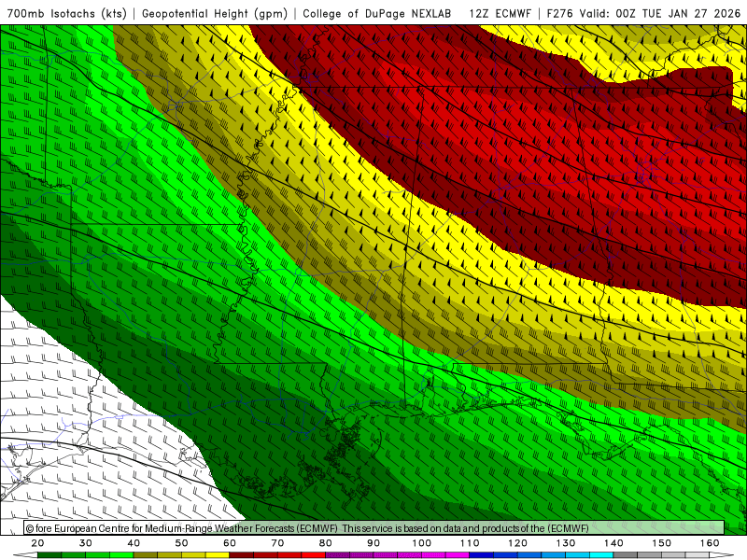
Task: Click the 'F276 Valid: 00Z TUE JAN 27 2026' text
Action: [x=643, y=13]
